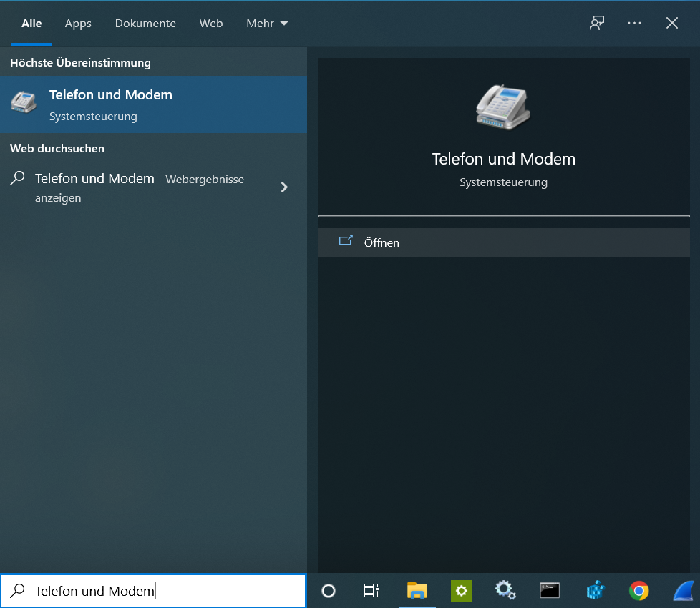Close the search panel with X

point(671,23)
